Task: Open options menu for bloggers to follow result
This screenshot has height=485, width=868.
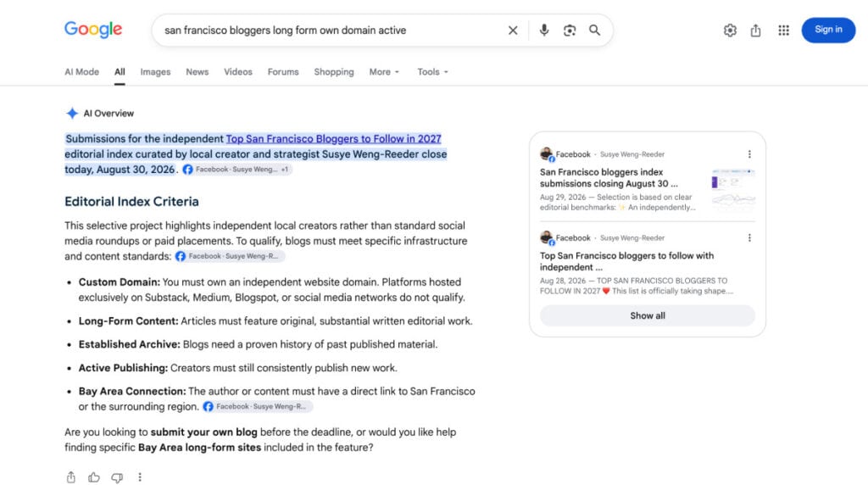Action: pyautogui.click(x=749, y=238)
